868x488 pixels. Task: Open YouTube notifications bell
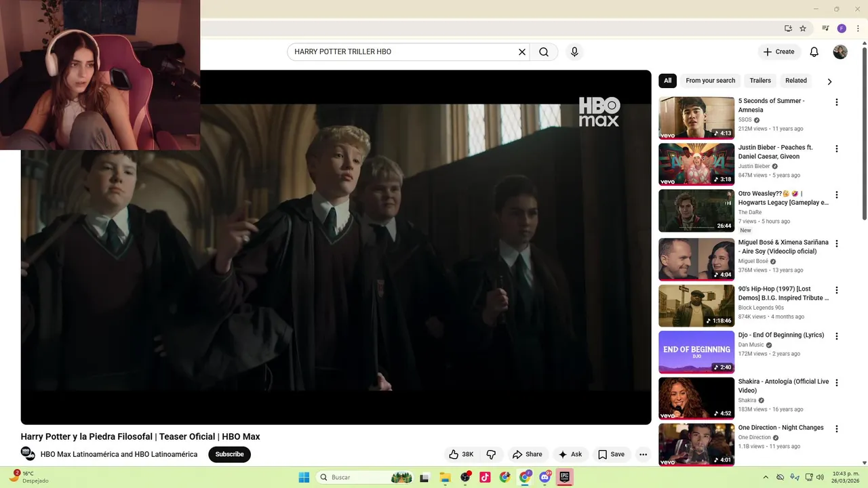tap(814, 52)
